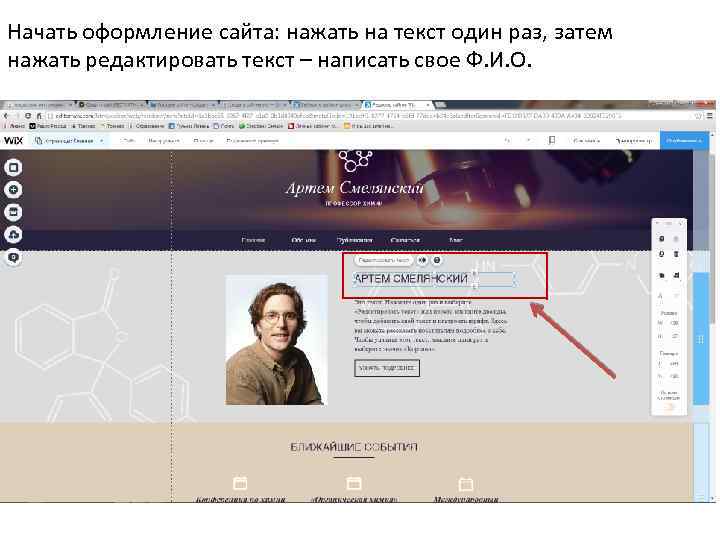Select the active Wix editor browser tab
This screenshot has width=720, height=540.
tap(397, 105)
